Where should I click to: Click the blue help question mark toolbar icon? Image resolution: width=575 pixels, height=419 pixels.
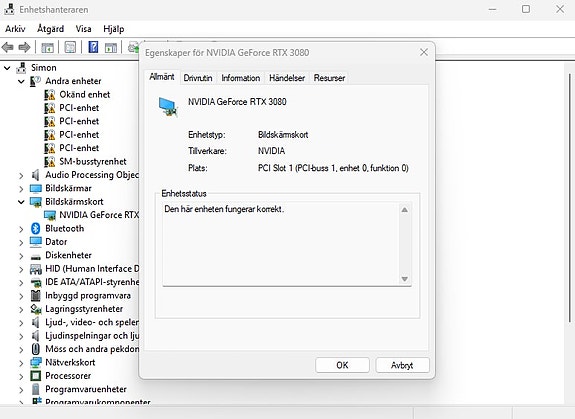pyautogui.click(x=93, y=47)
